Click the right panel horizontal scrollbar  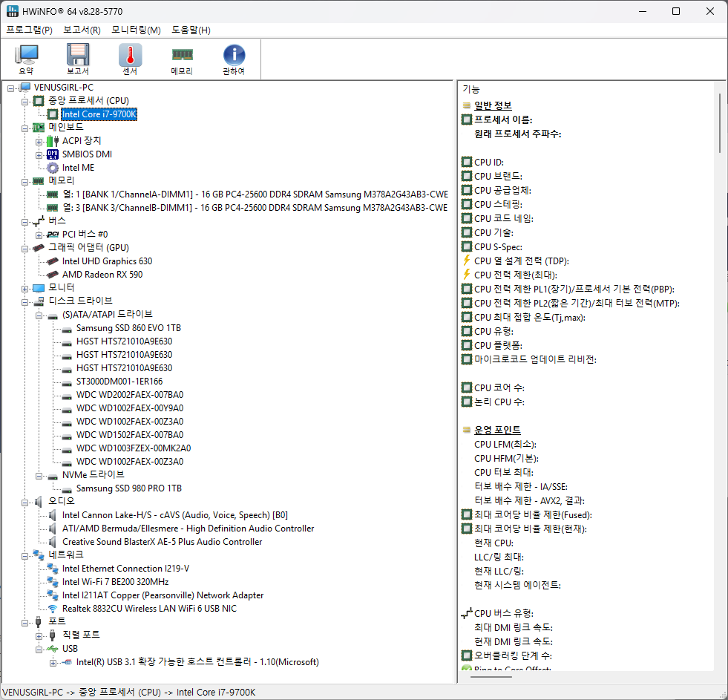pos(491,677)
